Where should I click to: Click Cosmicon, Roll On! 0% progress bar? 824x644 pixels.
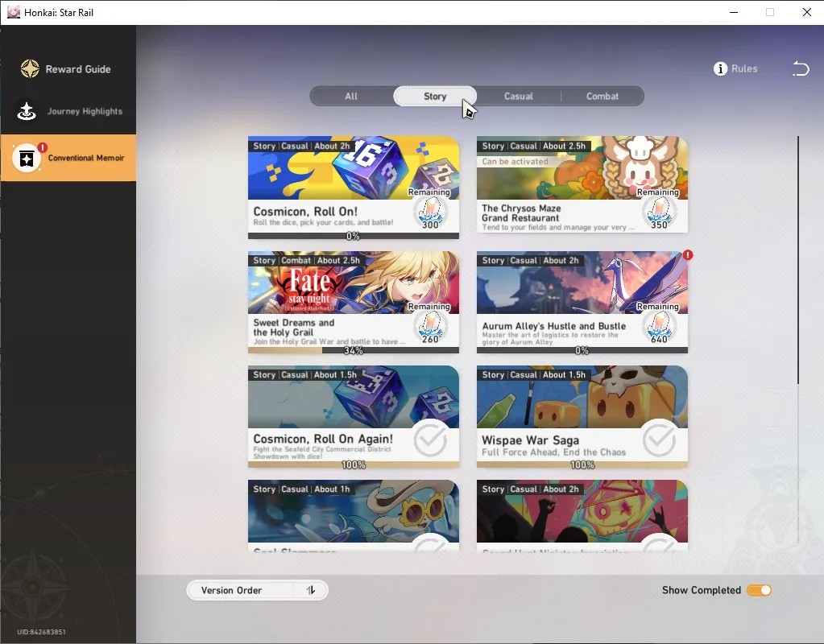353,236
